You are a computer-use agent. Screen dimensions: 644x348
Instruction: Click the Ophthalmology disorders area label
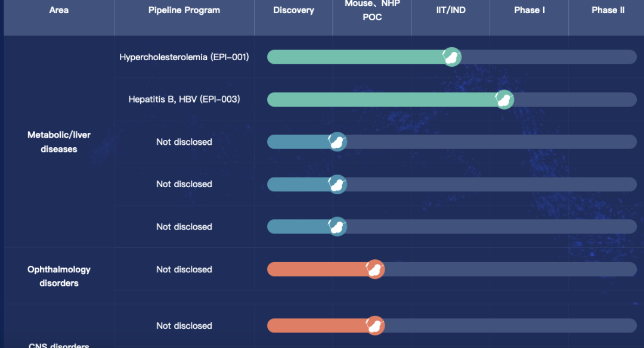coord(58,276)
